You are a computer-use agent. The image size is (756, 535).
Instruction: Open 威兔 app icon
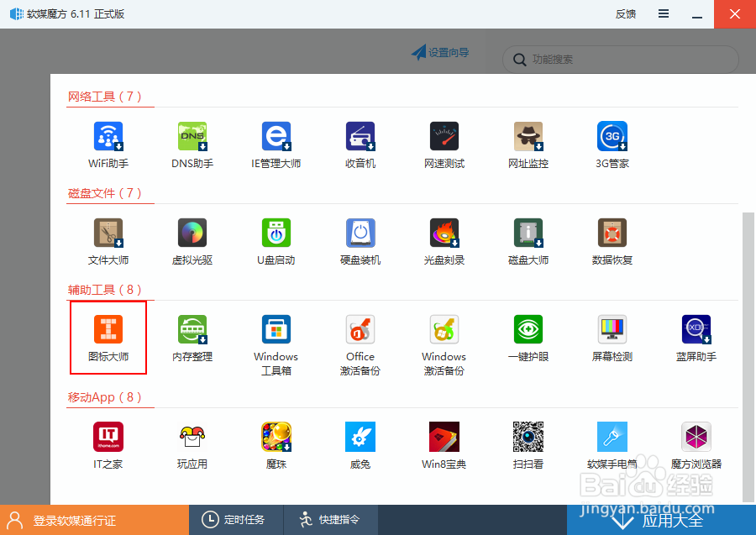point(360,437)
